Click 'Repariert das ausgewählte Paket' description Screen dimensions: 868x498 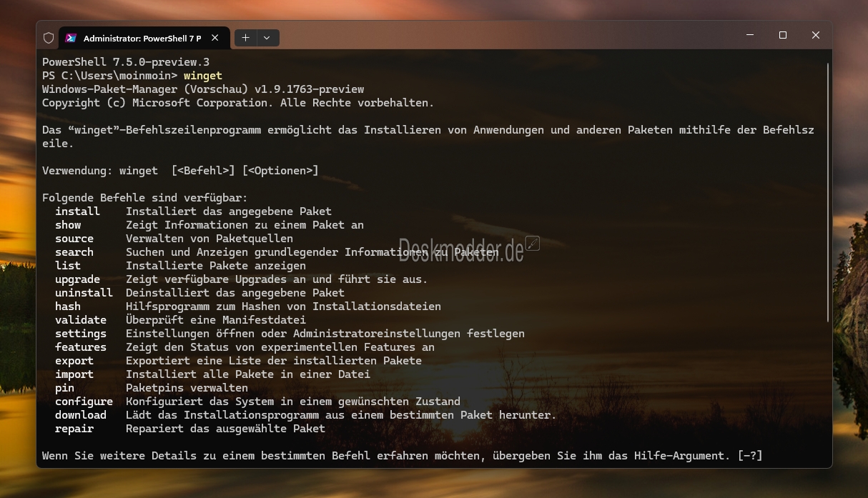(226, 429)
